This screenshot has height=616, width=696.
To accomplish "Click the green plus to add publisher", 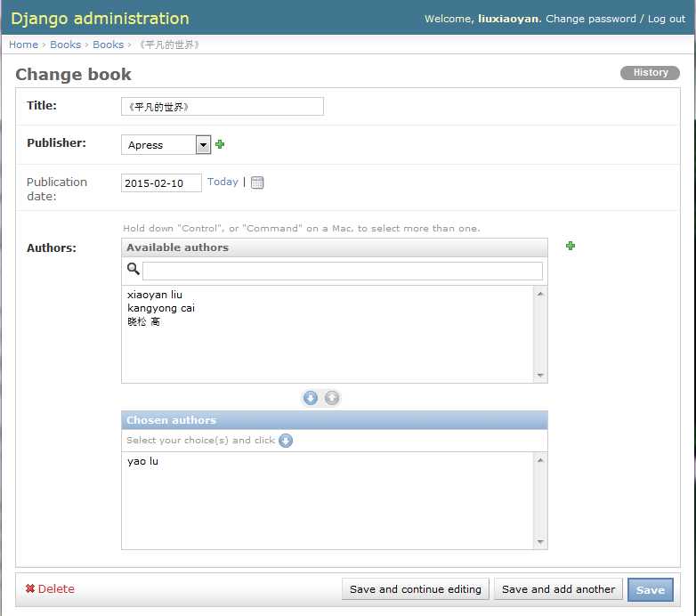I will (220, 144).
